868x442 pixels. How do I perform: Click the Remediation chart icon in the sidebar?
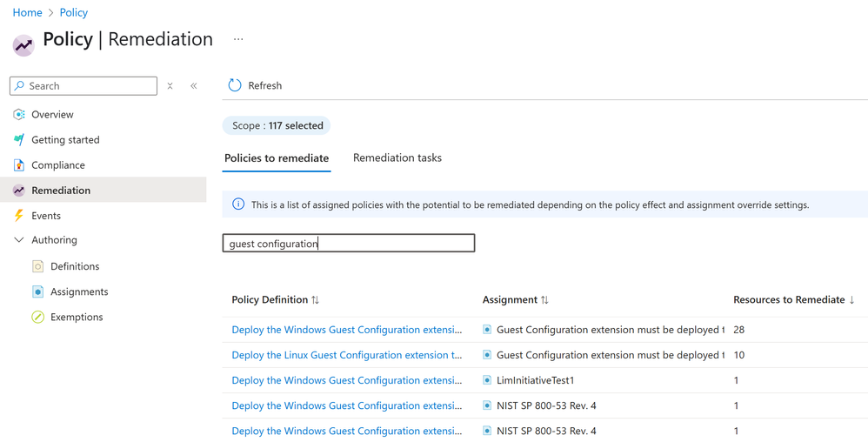tap(19, 191)
